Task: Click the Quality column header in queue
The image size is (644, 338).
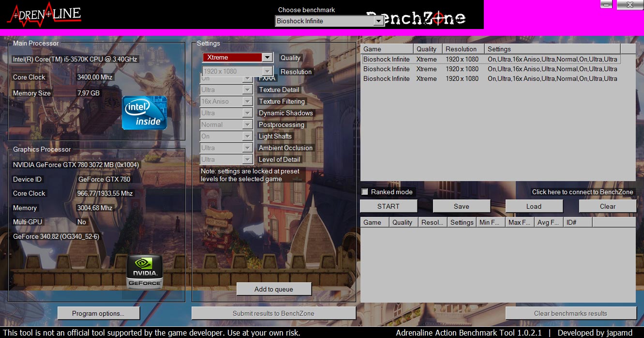Action: (x=427, y=49)
